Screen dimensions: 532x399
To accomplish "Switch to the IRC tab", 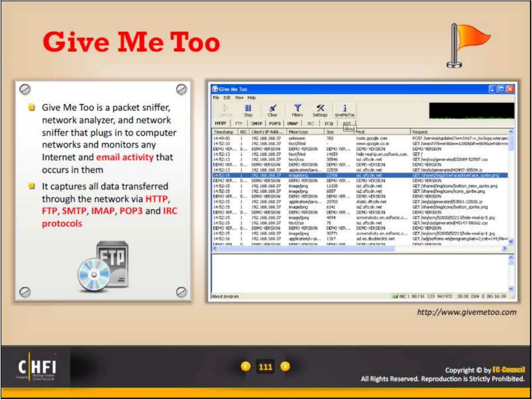I will tap(311, 123).
